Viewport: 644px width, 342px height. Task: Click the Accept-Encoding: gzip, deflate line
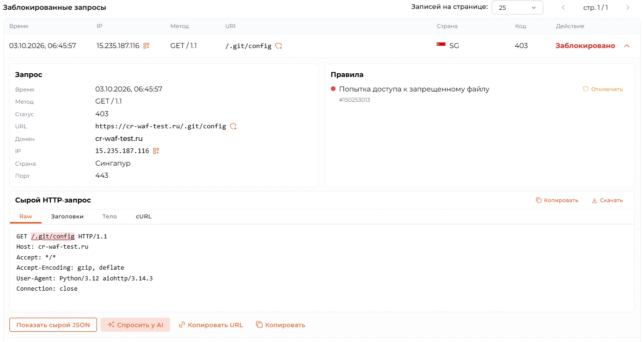coord(70,268)
